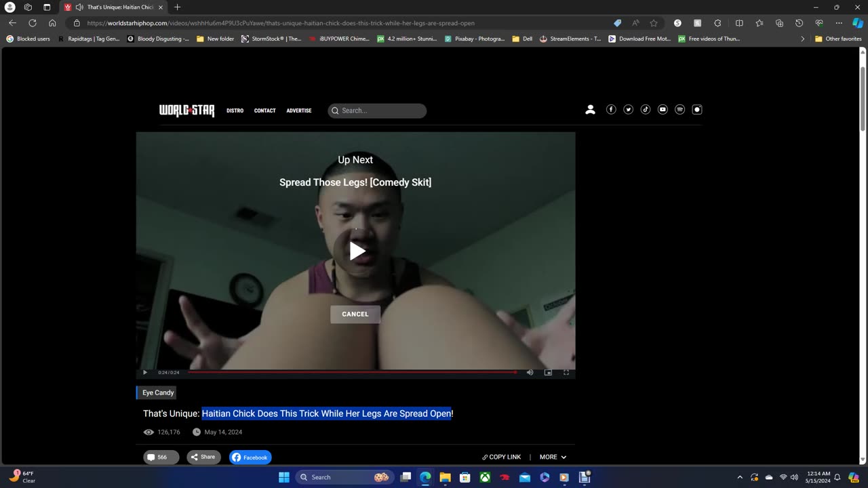Open WorldStar Spotify icon
868x488 pixels.
click(679, 110)
